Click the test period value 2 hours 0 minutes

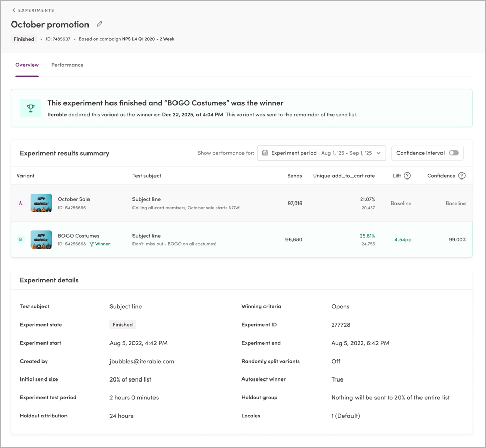tap(134, 398)
